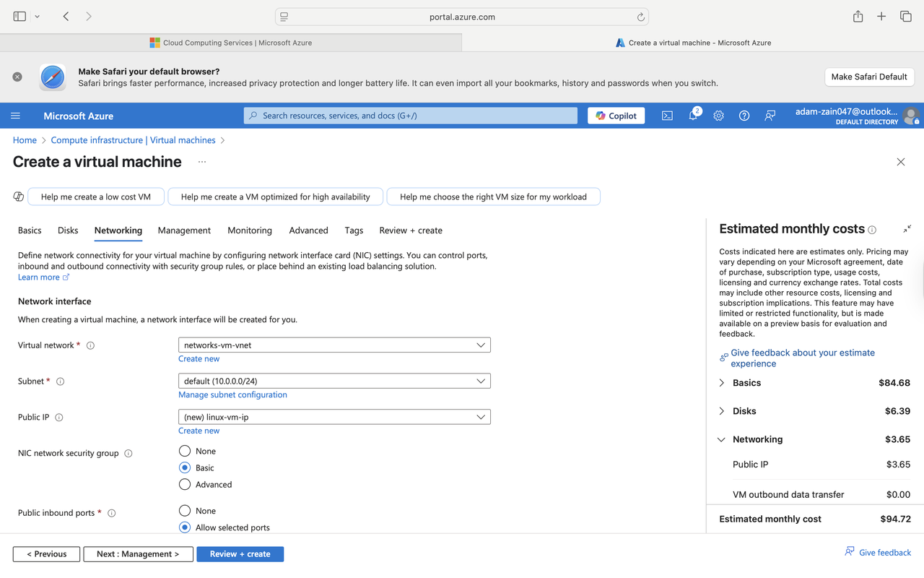Select Advanced NIC network security group
Viewport: 924px width, 578px height.
pyautogui.click(x=185, y=484)
